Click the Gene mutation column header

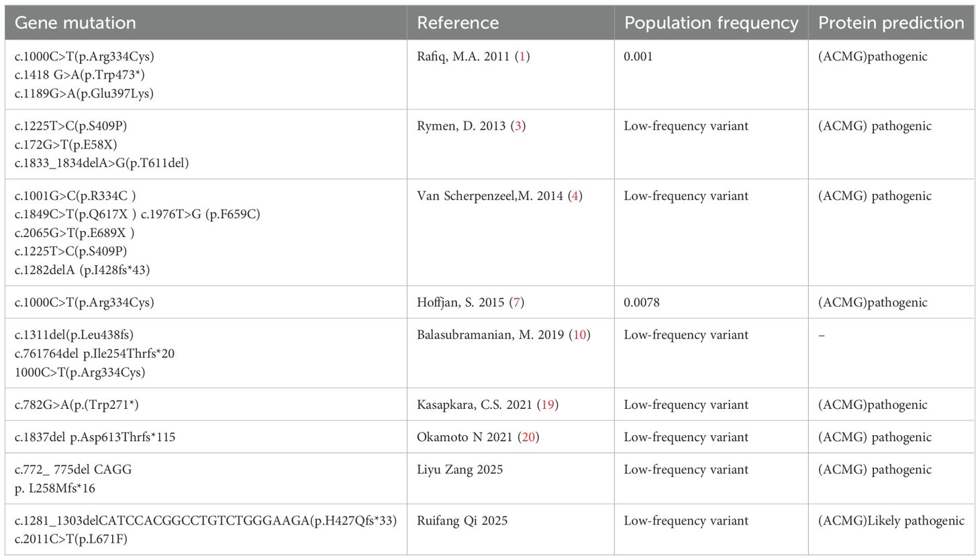75,23
